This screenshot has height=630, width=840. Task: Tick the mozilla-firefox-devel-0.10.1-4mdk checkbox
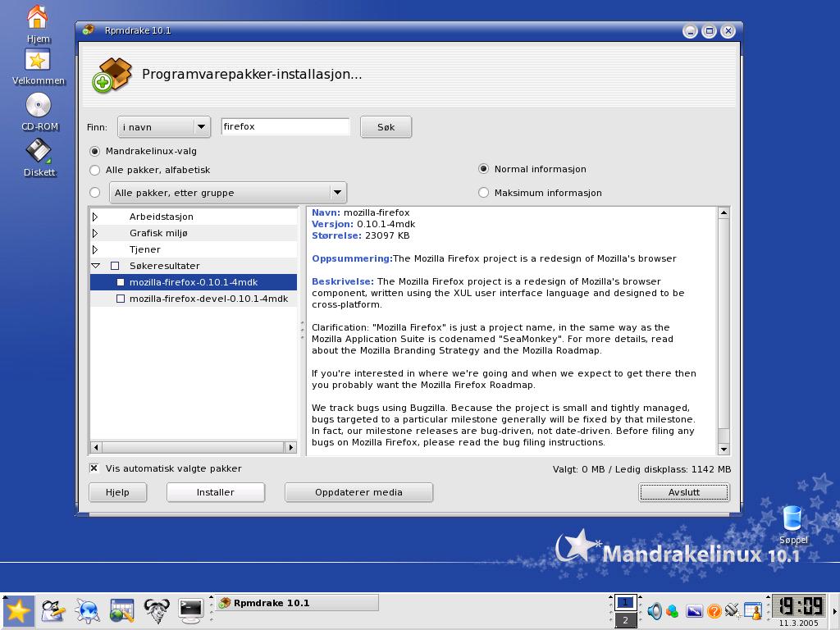(121, 299)
